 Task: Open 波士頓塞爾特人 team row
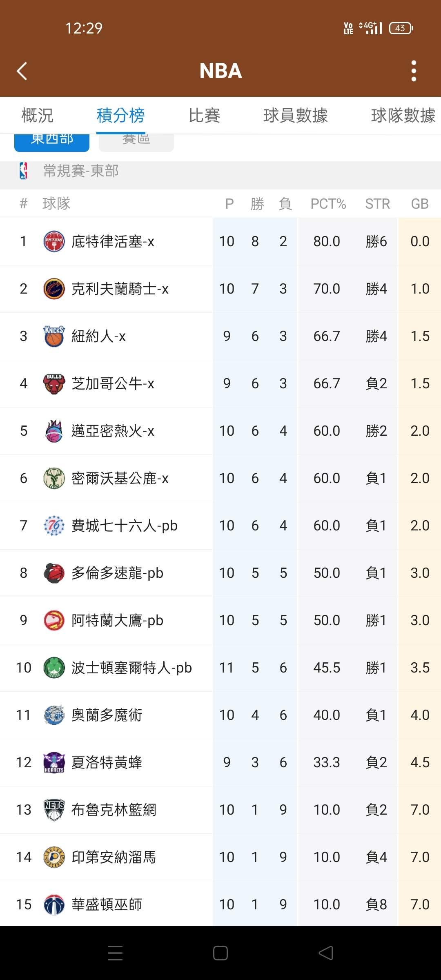point(131,668)
